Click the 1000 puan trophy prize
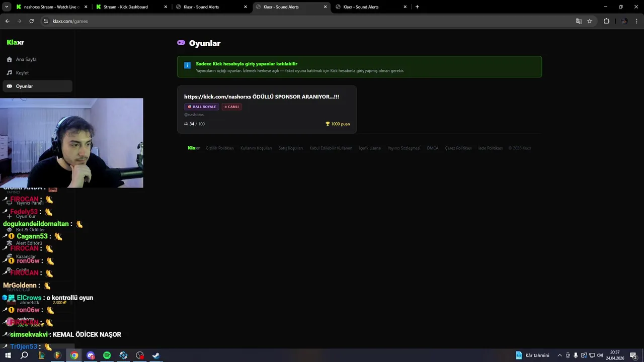The height and width of the screenshot is (362, 644). click(x=338, y=124)
